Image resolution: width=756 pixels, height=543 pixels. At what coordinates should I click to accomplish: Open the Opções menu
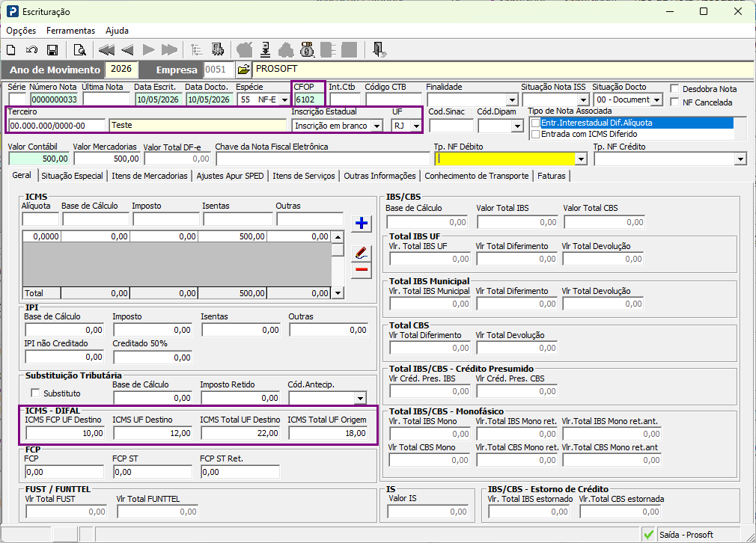pos(21,31)
